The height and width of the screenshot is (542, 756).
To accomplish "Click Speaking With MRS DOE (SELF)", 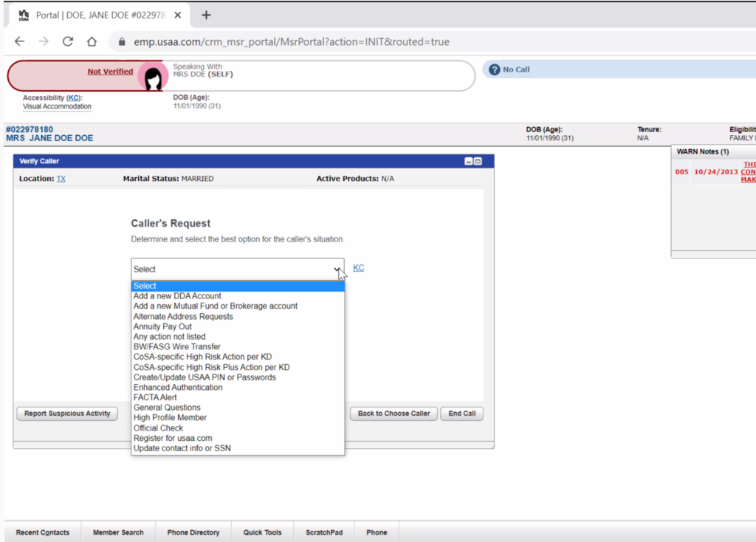I will [x=203, y=70].
